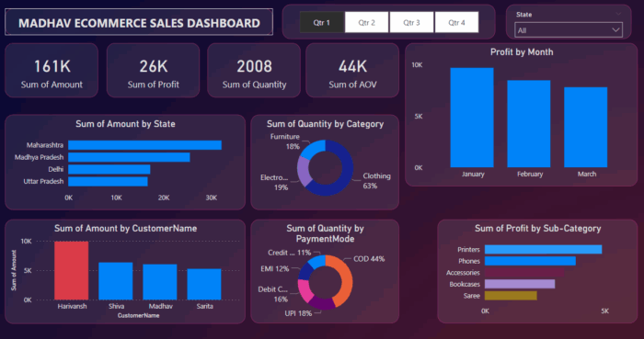
Task: Click the dashboard title text box
Action: pos(139,22)
